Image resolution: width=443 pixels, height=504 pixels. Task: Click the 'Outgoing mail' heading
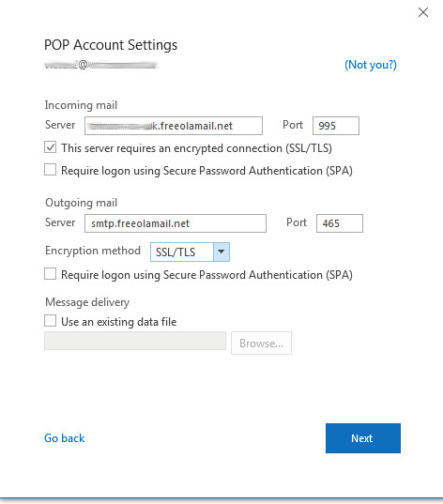81,203
